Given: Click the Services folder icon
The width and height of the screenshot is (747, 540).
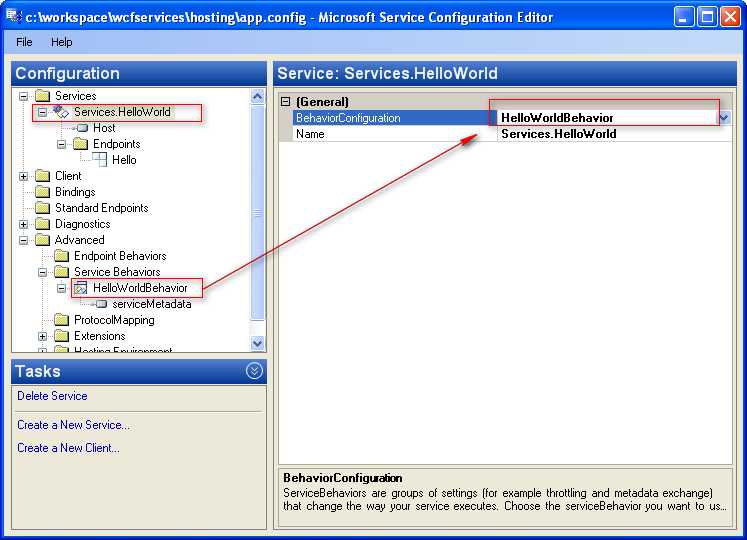Looking at the screenshot, I should pos(42,96).
